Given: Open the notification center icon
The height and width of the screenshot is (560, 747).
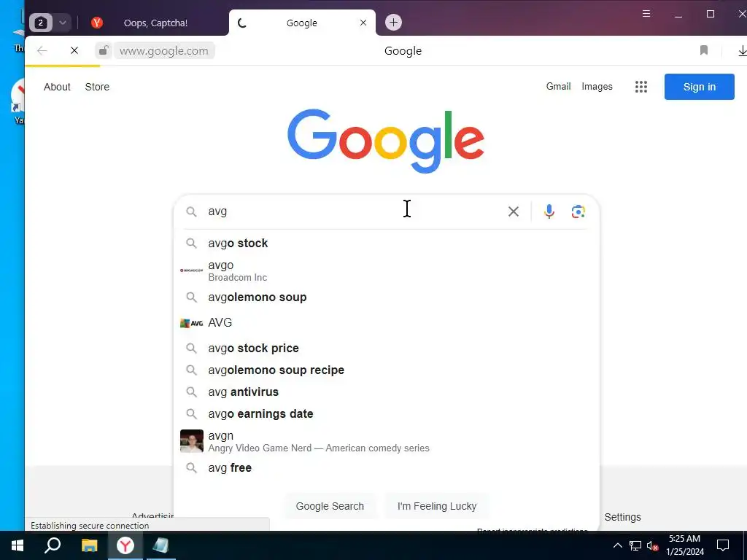Looking at the screenshot, I should [723, 545].
